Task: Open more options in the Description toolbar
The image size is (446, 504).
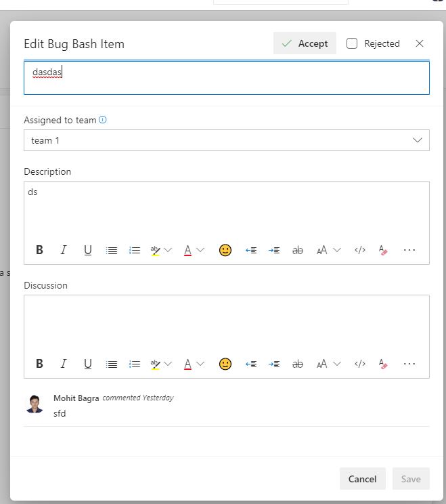Action: coord(409,250)
